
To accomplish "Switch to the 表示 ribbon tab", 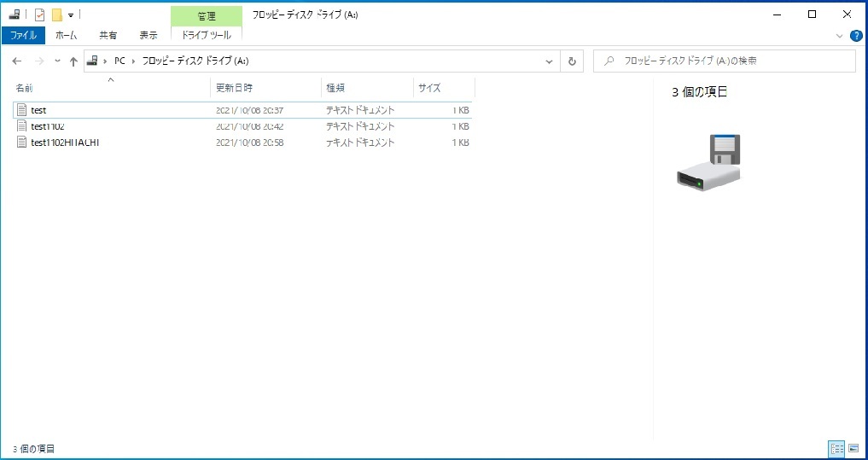I will click(x=149, y=35).
